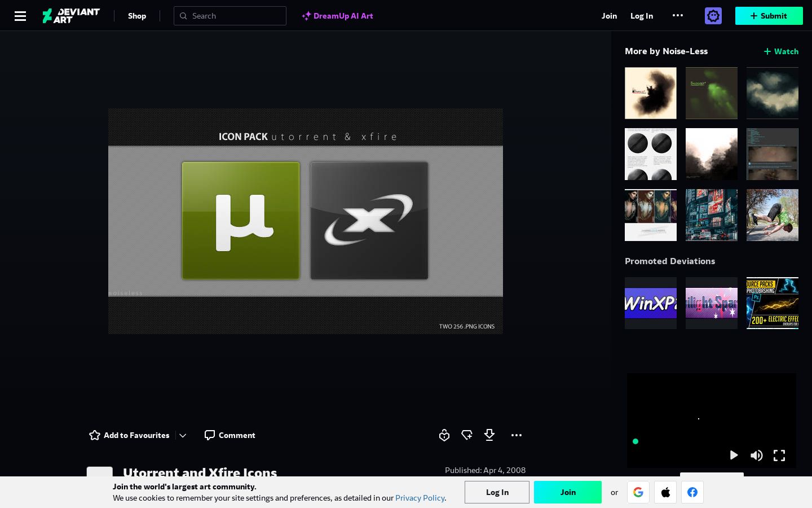This screenshot has height=508, width=812.
Task: Add the deviation to Favourites
Action: pyautogui.click(x=129, y=435)
